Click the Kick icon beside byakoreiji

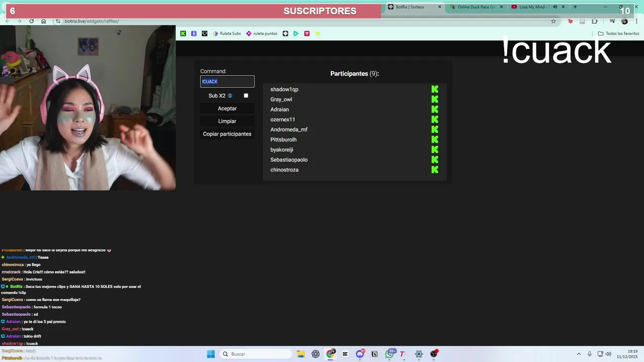tap(435, 149)
